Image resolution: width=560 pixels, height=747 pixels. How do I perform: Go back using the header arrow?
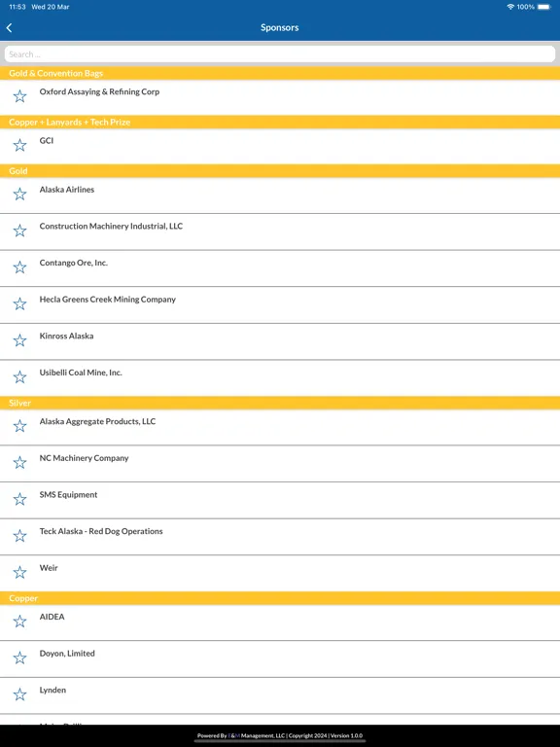click(9, 27)
